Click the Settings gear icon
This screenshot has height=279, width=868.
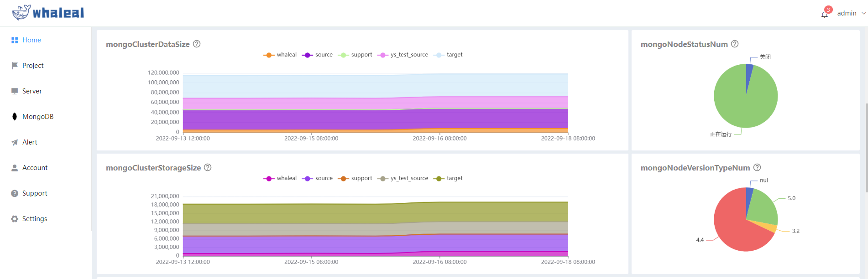click(x=15, y=219)
